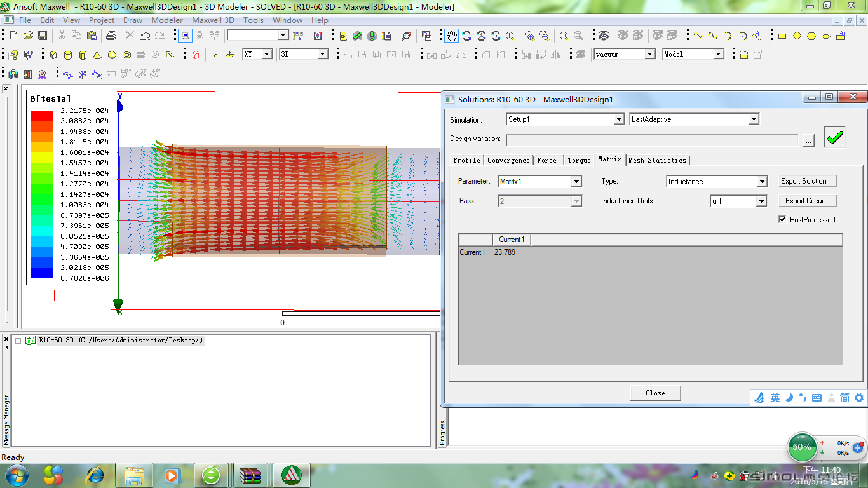
Task: Switch to the Force tab
Action: click(547, 160)
